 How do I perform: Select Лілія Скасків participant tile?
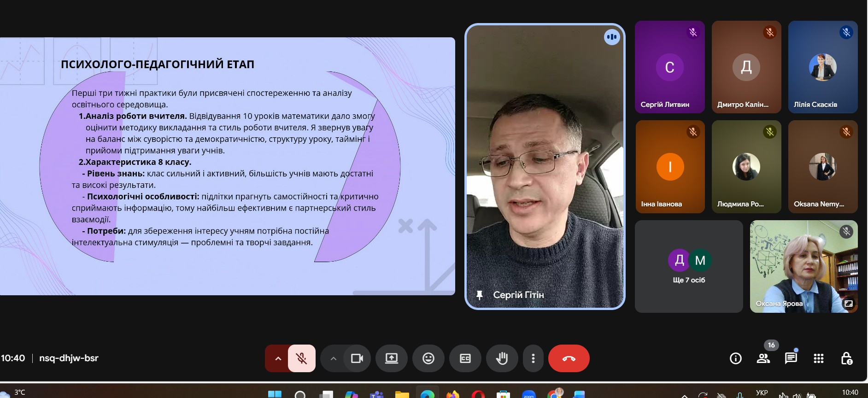coord(823,67)
